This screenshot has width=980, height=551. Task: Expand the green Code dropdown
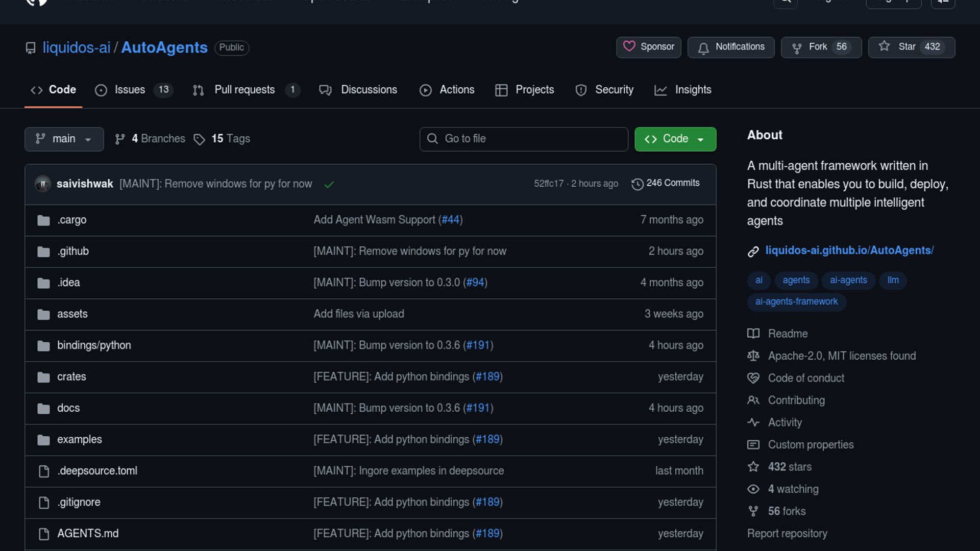[x=675, y=139]
